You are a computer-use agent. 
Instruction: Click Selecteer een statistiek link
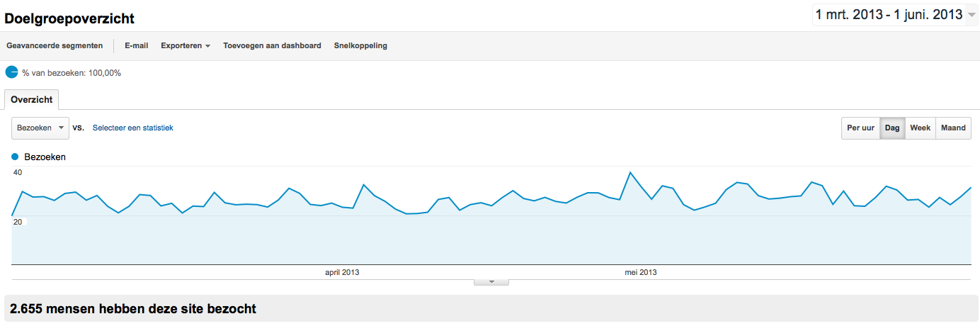click(133, 128)
